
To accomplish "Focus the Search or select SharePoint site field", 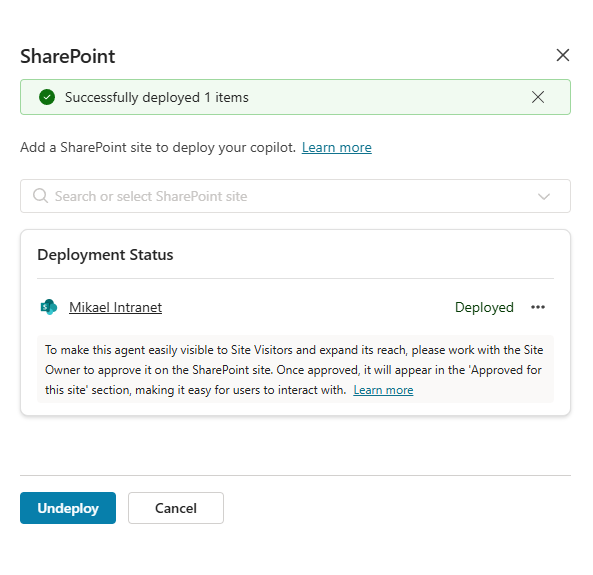I will pos(295,196).
